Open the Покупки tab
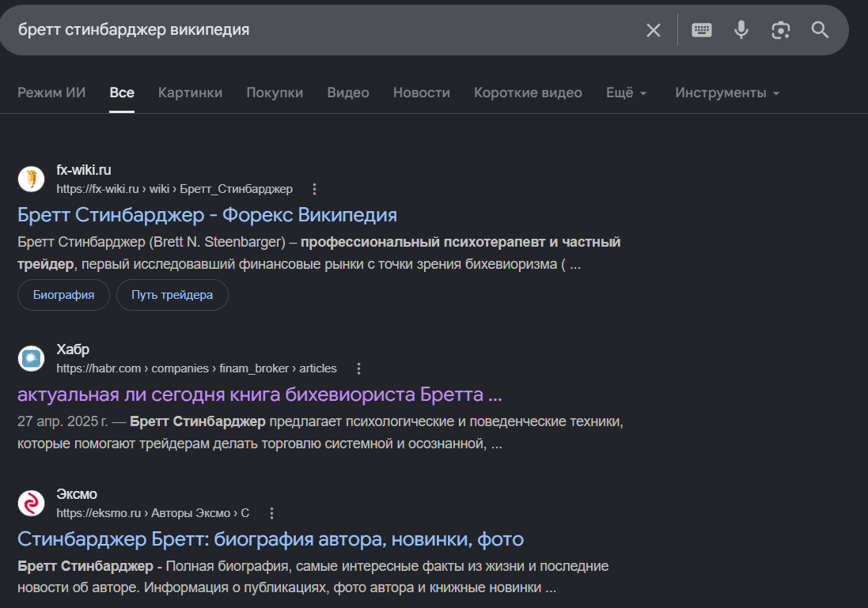Screen dimensions: 868x608 275,93
